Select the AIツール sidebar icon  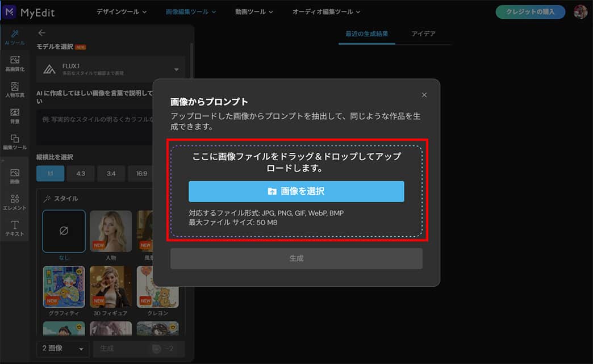tap(14, 36)
